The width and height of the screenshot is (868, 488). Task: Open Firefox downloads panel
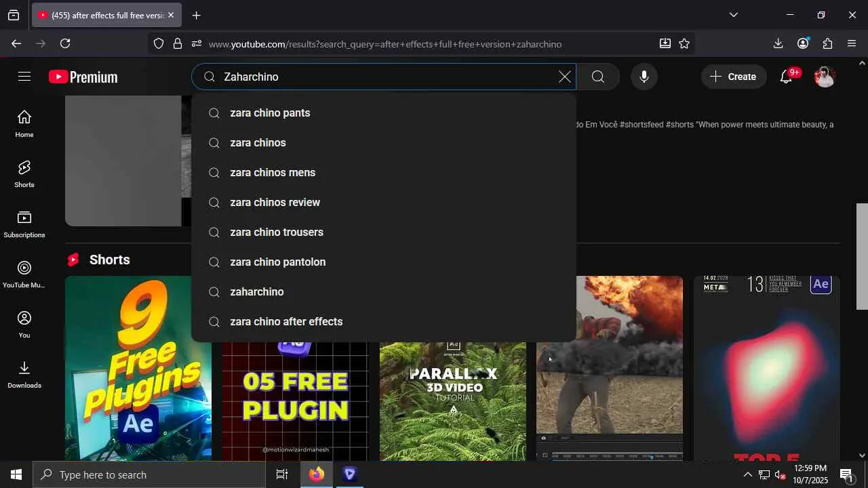pos(778,43)
